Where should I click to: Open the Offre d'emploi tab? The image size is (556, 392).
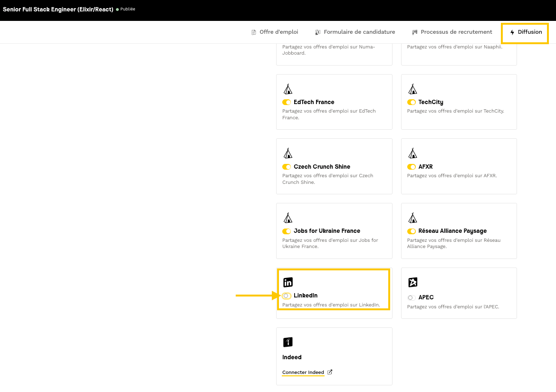coord(275,32)
